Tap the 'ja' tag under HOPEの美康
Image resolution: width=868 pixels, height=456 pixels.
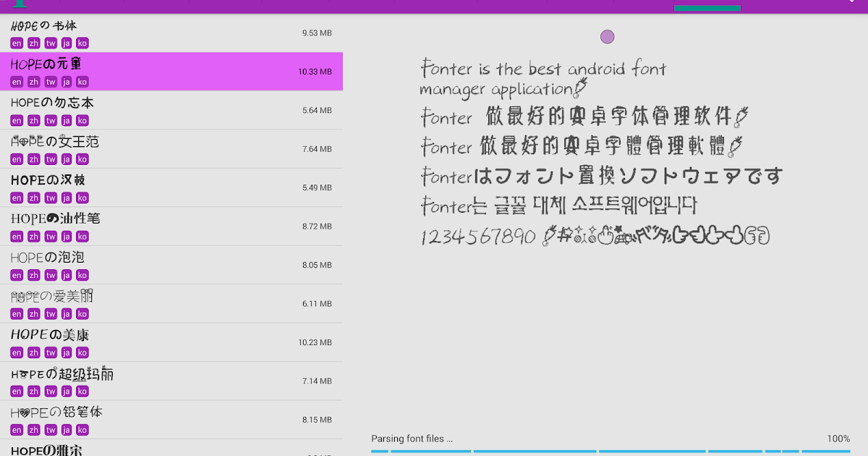pyautogui.click(x=67, y=353)
